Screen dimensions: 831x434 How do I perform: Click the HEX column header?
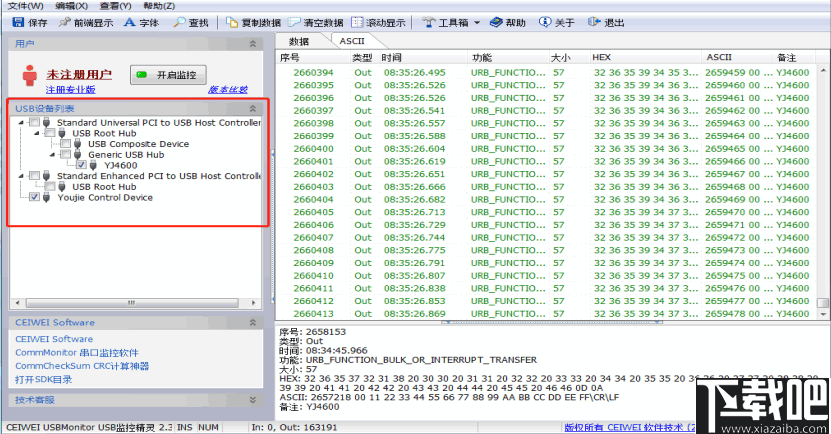click(646, 57)
